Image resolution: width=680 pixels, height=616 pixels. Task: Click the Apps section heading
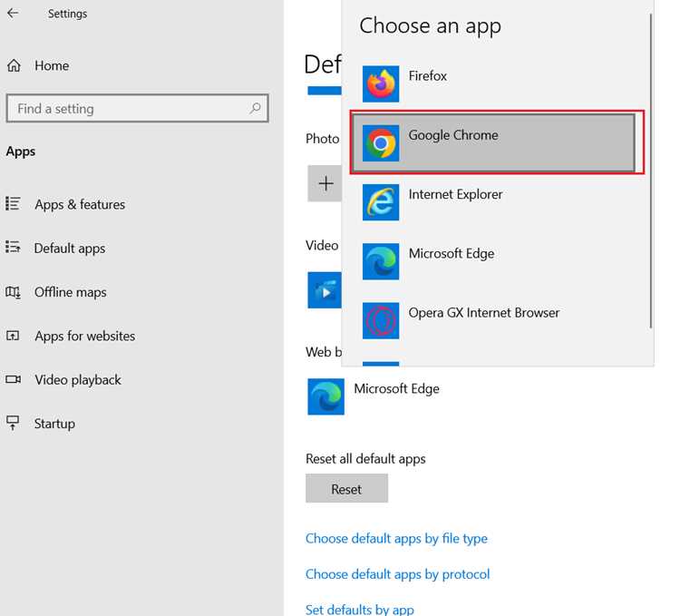coord(21,152)
